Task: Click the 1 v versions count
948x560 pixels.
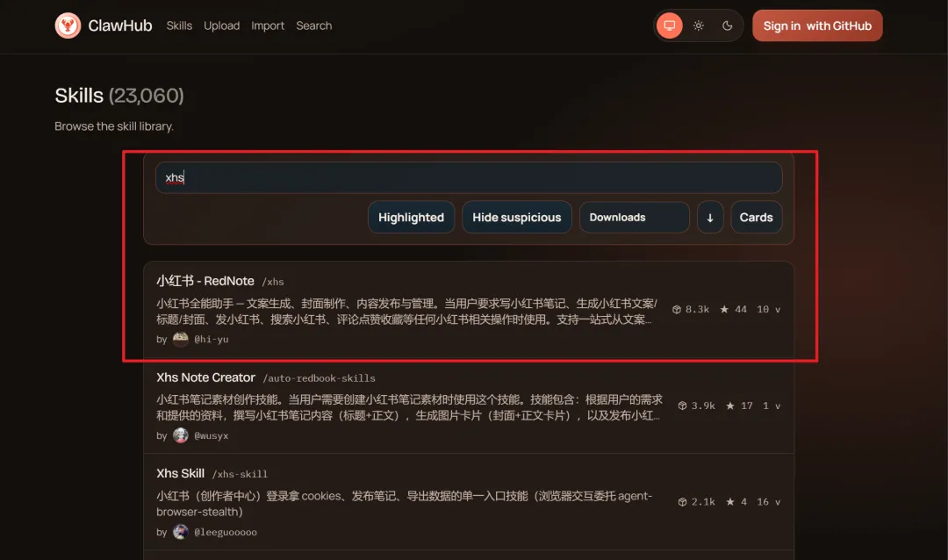Action: click(772, 406)
